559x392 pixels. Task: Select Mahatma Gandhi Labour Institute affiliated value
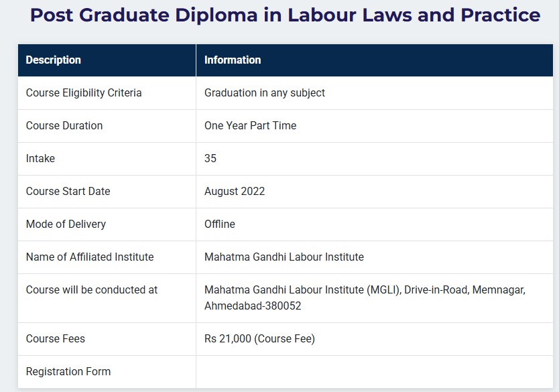[x=284, y=257]
